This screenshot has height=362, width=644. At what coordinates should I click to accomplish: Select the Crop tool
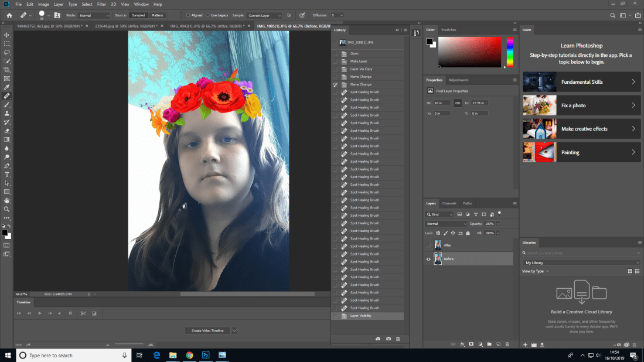click(x=7, y=69)
